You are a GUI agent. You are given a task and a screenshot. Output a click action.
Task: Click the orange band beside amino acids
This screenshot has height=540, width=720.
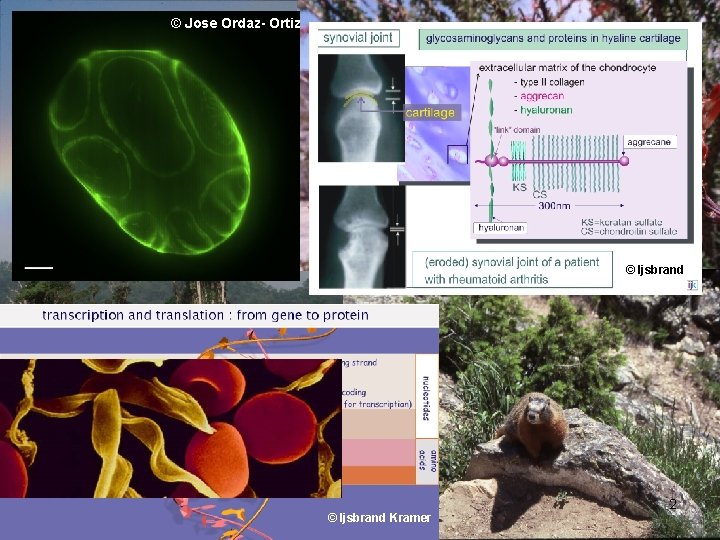(378, 475)
